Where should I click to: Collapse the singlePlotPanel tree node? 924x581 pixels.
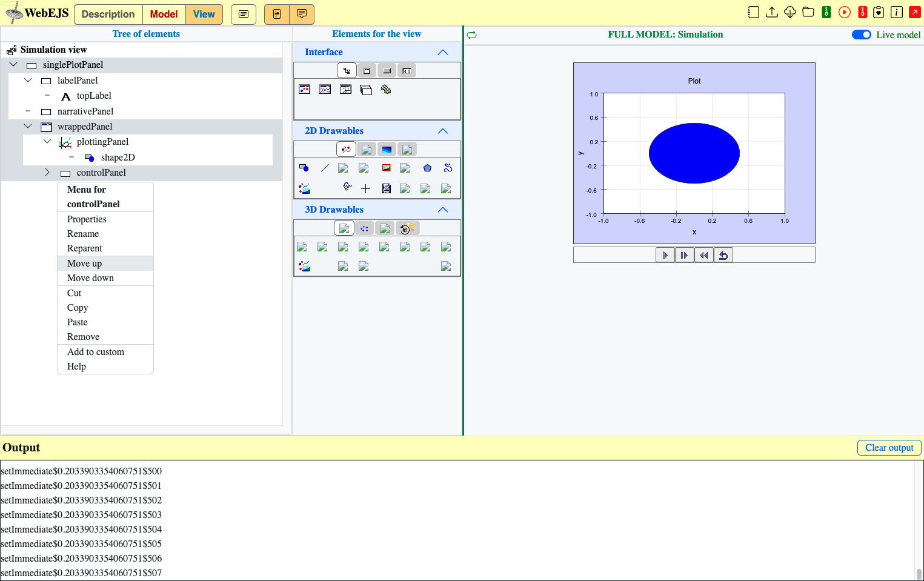click(x=13, y=64)
